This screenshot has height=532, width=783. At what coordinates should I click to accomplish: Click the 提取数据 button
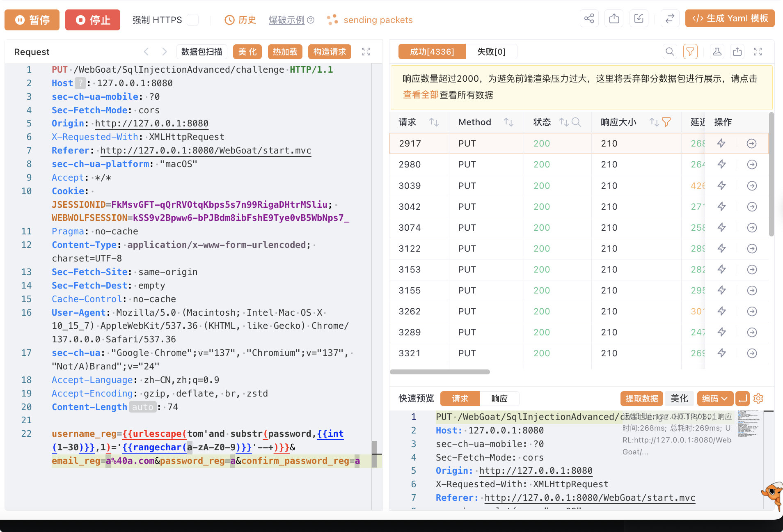[642, 399]
